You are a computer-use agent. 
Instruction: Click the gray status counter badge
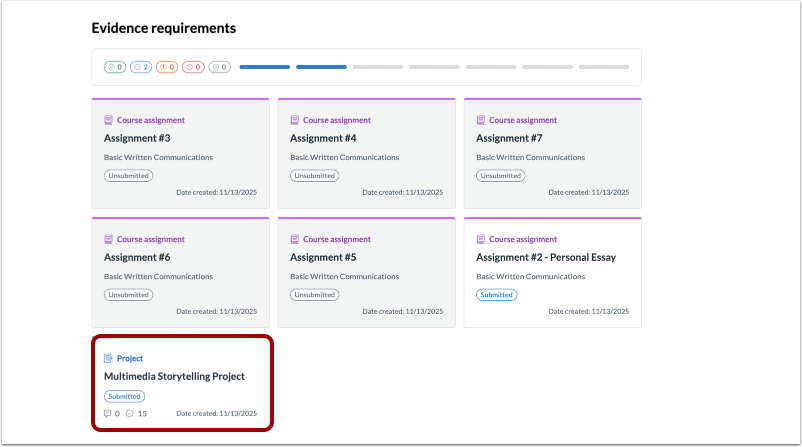(x=219, y=67)
